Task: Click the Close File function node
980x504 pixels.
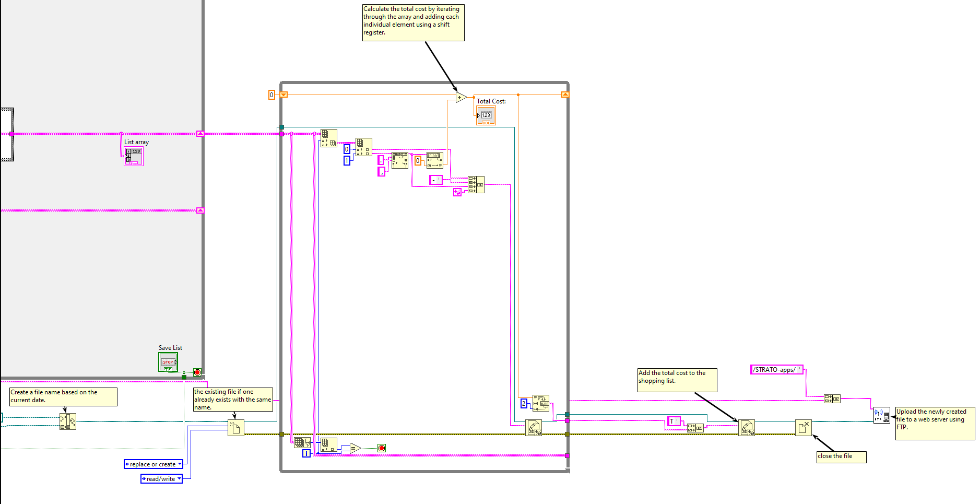Action: (803, 428)
